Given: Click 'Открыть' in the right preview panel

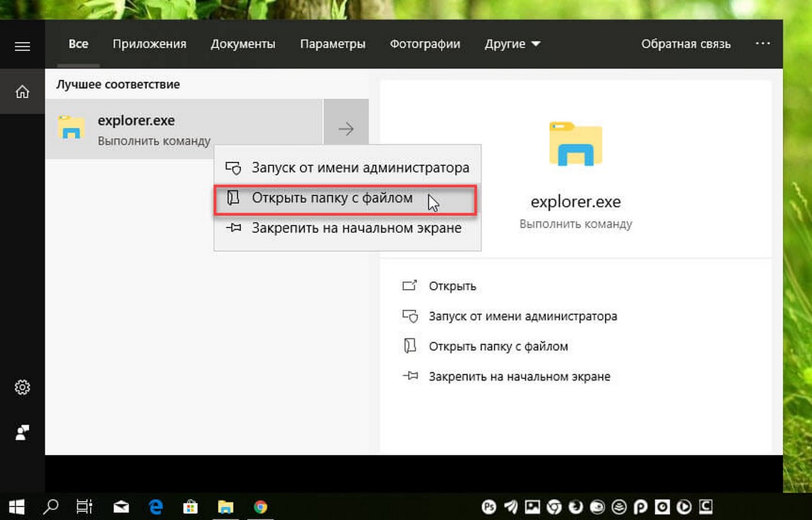Looking at the screenshot, I should 452,286.
